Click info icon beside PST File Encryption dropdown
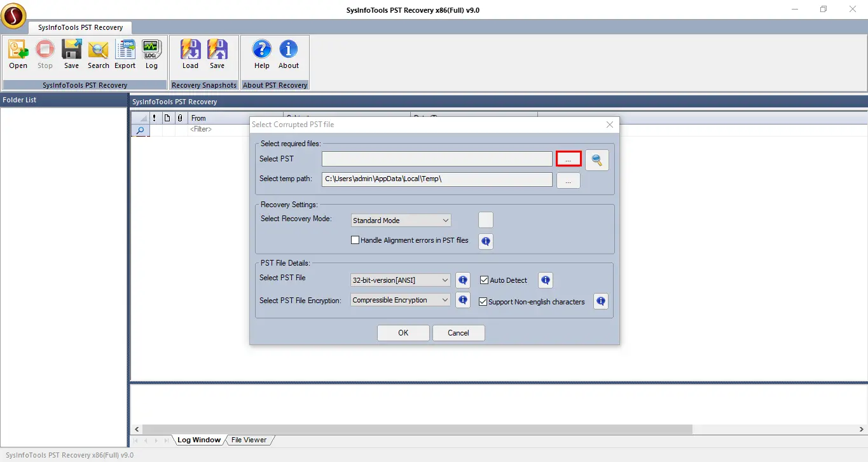This screenshot has height=462, width=868. 463,300
